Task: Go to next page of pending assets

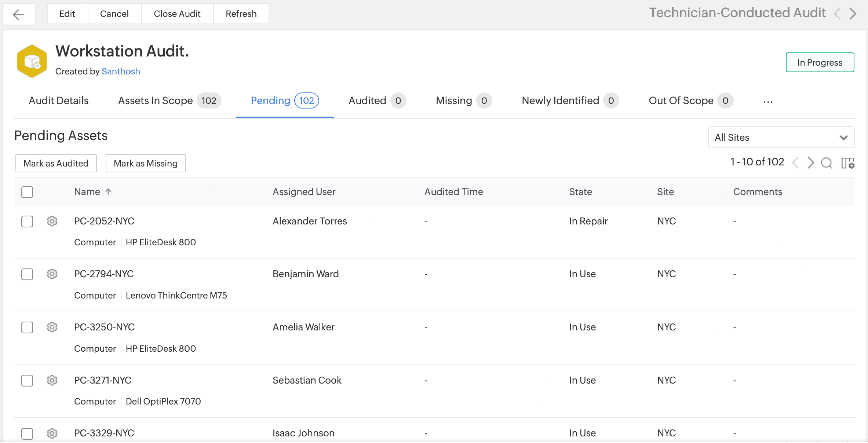Action: (810, 162)
